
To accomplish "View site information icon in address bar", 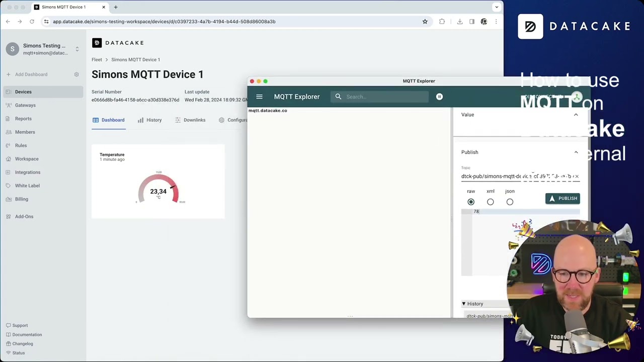I will pyautogui.click(x=46, y=22).
